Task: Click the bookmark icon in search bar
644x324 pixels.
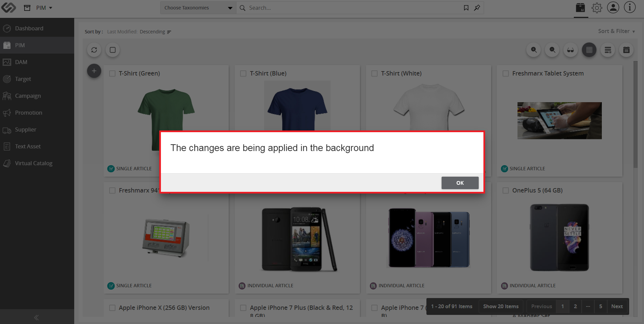Action: 466,8
